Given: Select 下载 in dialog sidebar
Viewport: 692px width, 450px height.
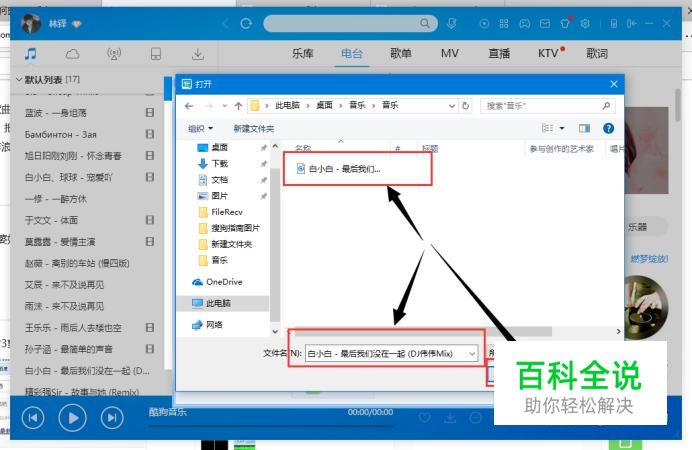Looking at the screenshot, I should (219, 164).
